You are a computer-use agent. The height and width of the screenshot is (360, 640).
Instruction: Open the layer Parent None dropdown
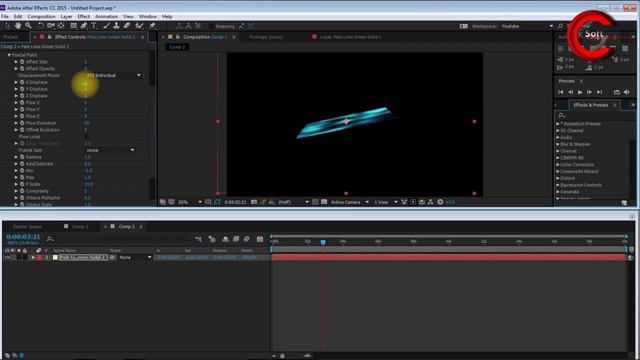coord(135,258)
